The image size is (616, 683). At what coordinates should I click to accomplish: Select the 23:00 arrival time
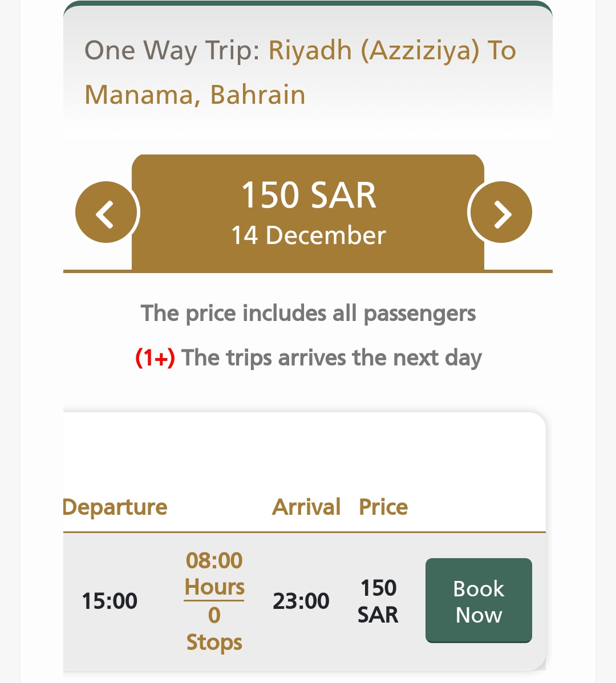301,601
